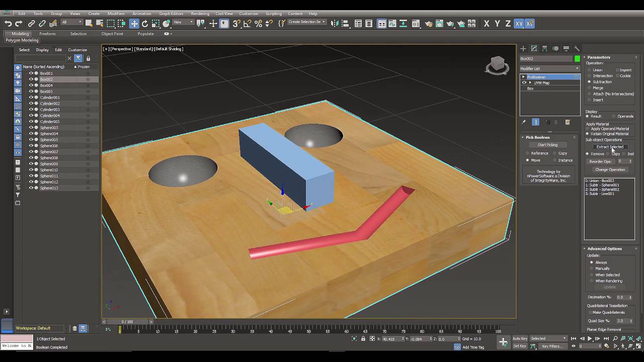Check Make Quadrilaterals option
Screen dimensions: 644x362
coord(589,312)
